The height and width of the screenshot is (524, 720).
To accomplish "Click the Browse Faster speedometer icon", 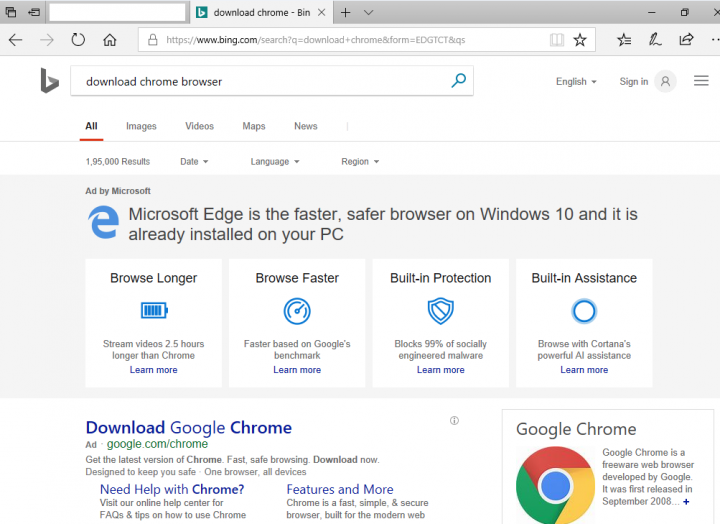I will pyautogui.click(x=297, y=311).
